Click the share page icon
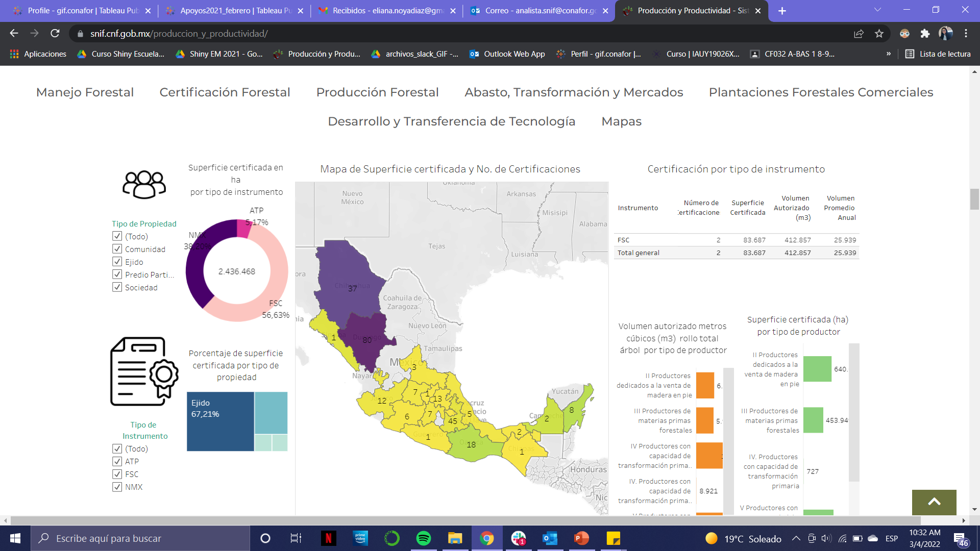Screen dimensions: 980x551 [859, 34]
